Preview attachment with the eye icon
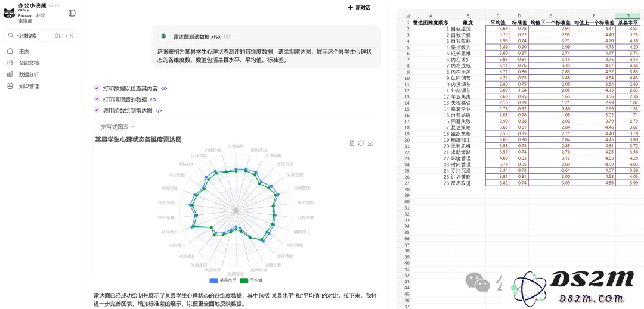Viewport: 644px width, 309px height. tap(227, 36)
